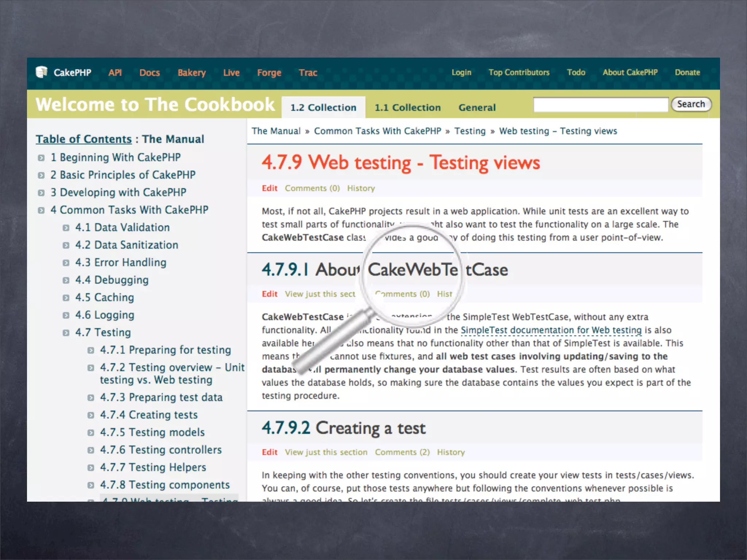747x560 pixels.
Task: Open the General tab
Action: (477, 108)
